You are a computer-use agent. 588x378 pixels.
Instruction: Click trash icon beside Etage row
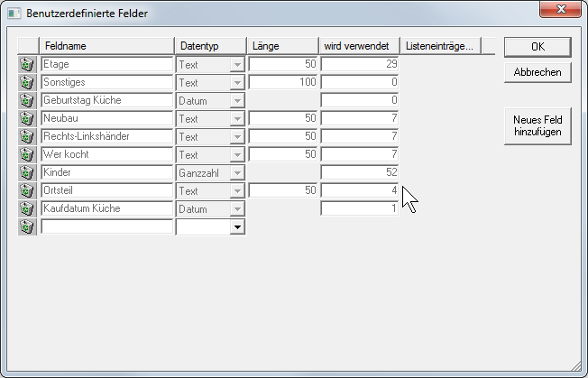(x=27, y=65)
